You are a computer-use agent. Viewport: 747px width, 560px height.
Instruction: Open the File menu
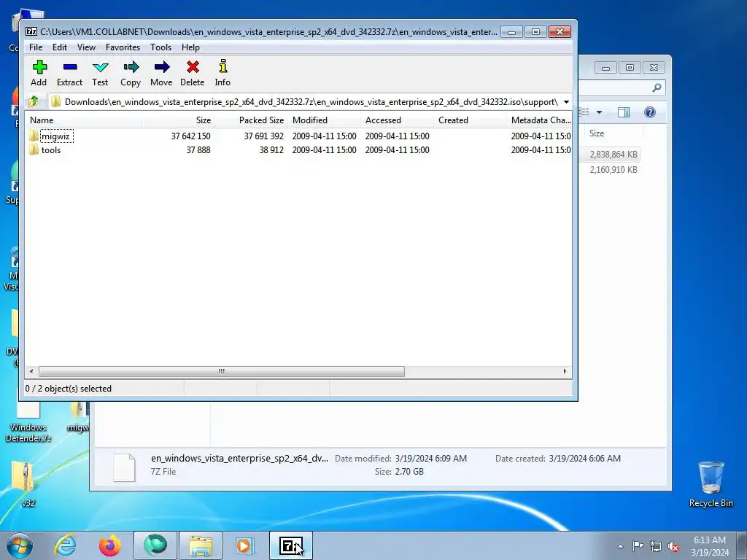coord(36,47)
